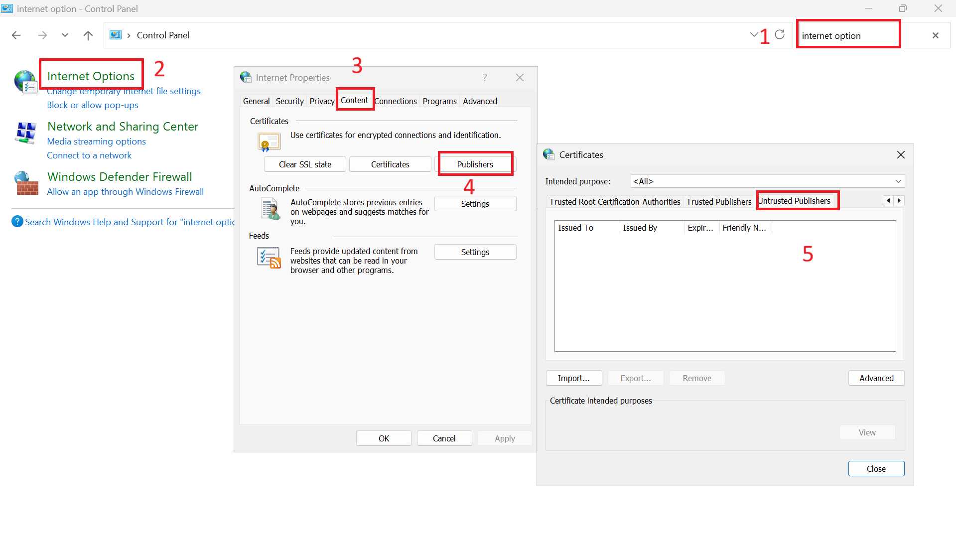Image resolution: width=956 pixels, height=560 pixels.
Task: Open the Internet Options globe icon
Action: pyautogui.click(x=25, y=82)
